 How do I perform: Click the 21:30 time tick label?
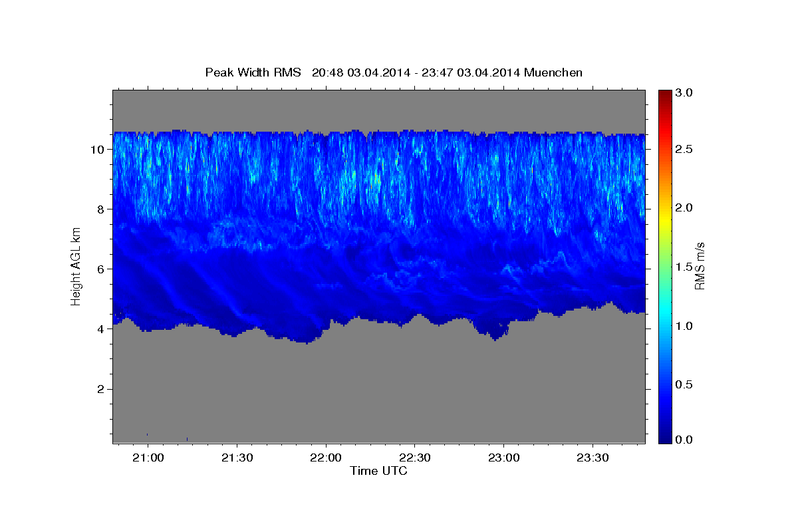point(237,458)
